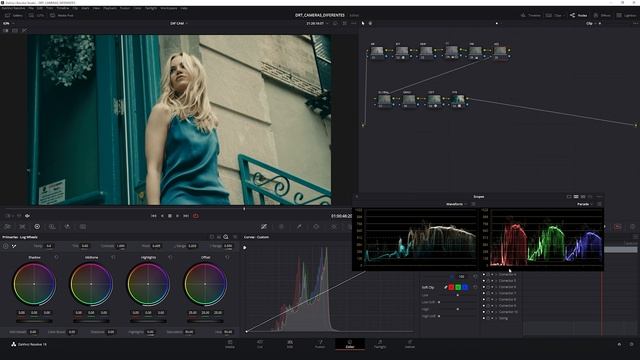Screen dimensions: 640x360
Task: Open the Camera Raw palette
Action: [x=8, y=227]
